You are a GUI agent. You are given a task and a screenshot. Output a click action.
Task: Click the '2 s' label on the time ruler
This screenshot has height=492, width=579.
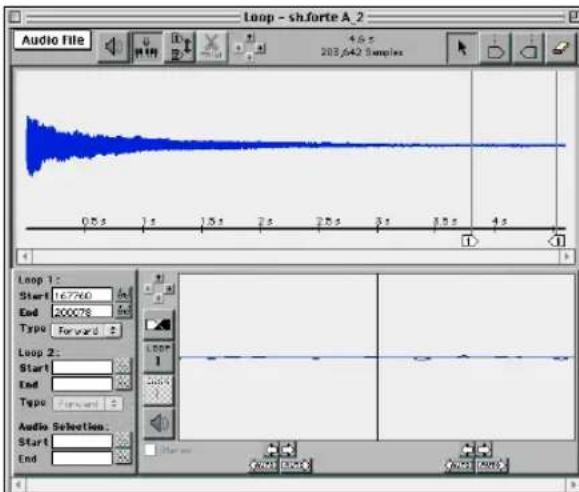265,221
